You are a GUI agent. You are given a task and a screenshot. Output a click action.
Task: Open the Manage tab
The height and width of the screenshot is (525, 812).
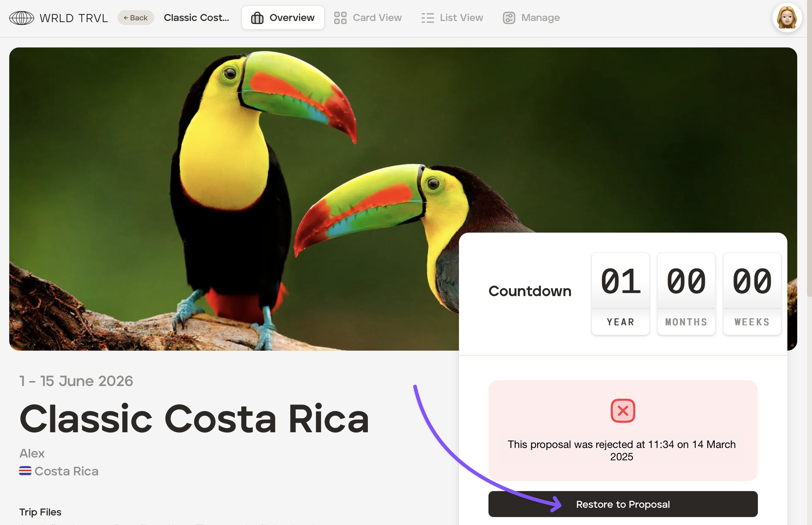(531, 18)
